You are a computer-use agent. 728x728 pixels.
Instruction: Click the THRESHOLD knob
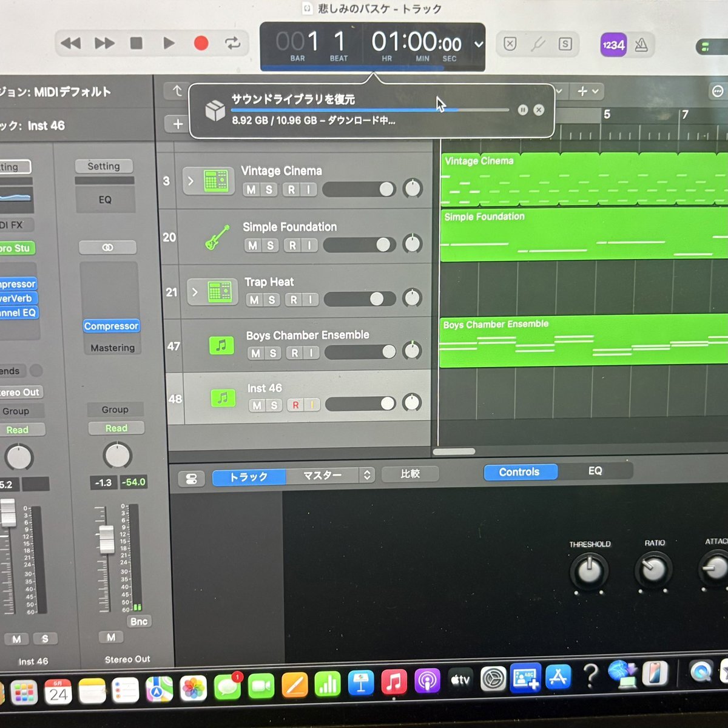588,571
